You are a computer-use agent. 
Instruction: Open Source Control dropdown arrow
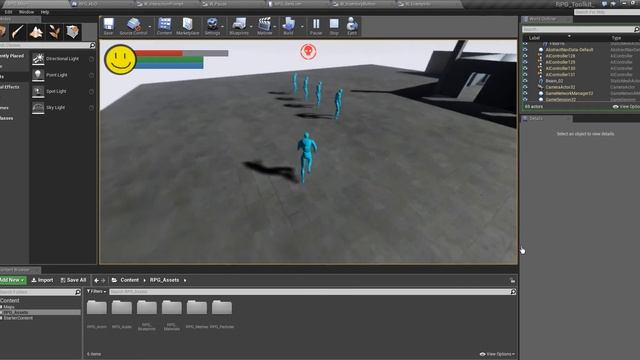click(150, 27)
